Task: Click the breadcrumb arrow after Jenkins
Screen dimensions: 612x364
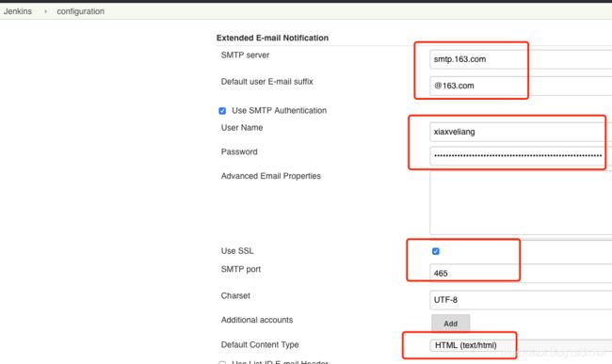Action: (46, 11)
